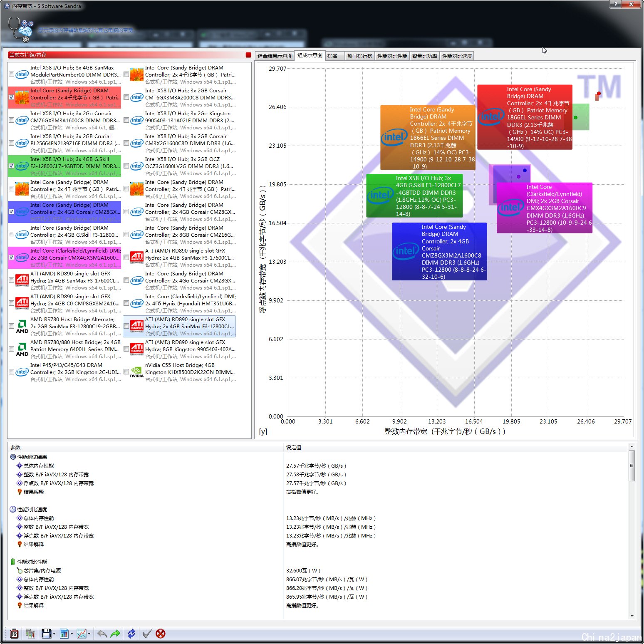Click the magenta Clarksfield/Lynnfield label box in the chart
644x644 pixels.
[544, 208]
